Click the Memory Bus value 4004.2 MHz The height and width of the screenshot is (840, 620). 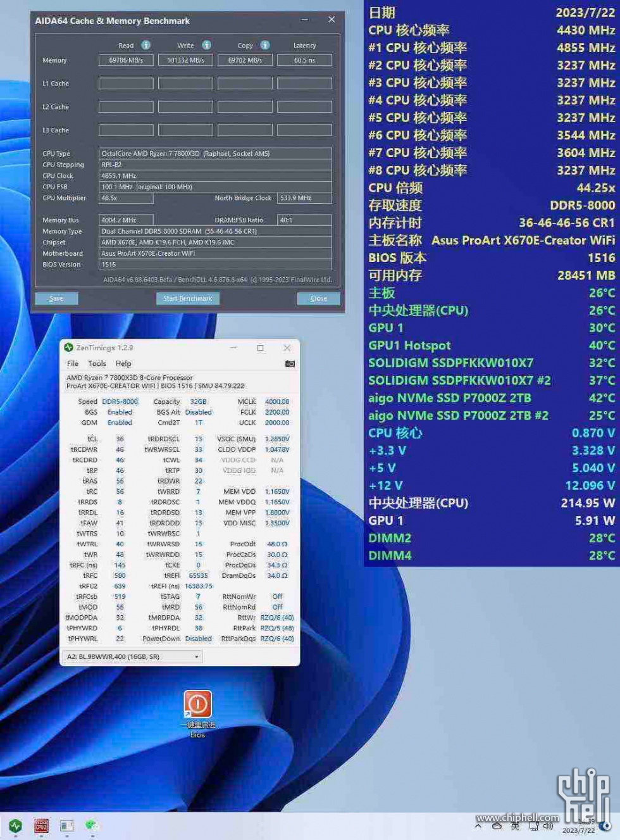point(126,220)
